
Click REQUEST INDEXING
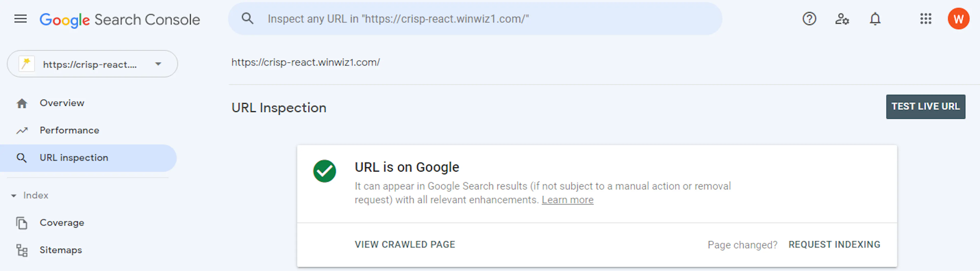tap(834, 244)
